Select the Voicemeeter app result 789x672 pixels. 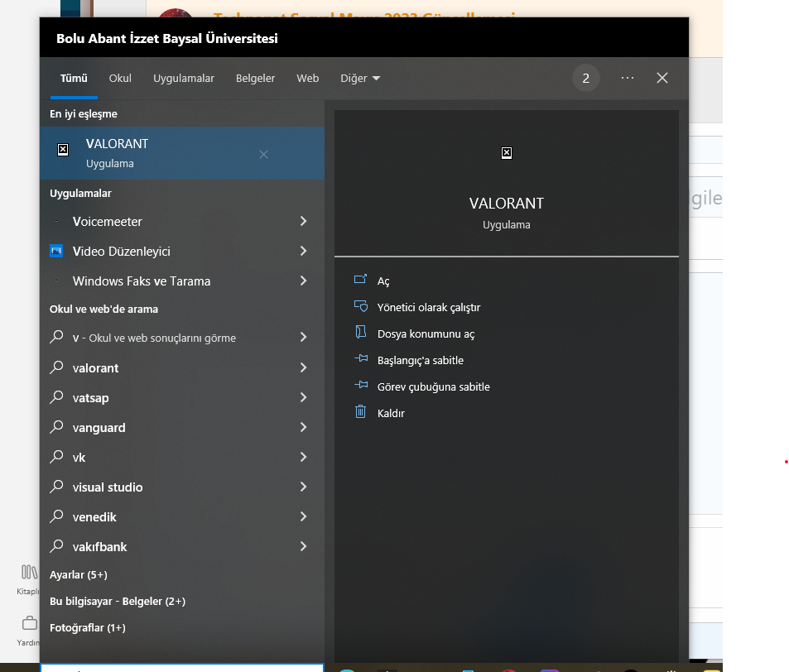coord(182,221)
